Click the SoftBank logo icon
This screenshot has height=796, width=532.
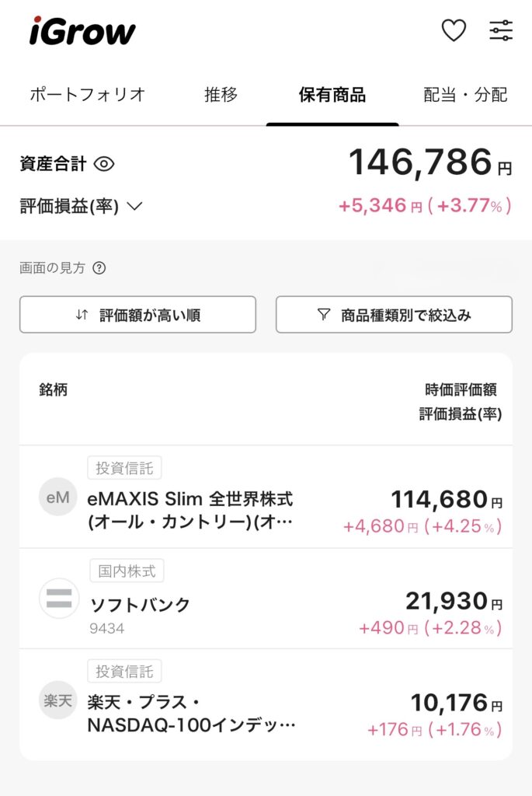point(59,598)
